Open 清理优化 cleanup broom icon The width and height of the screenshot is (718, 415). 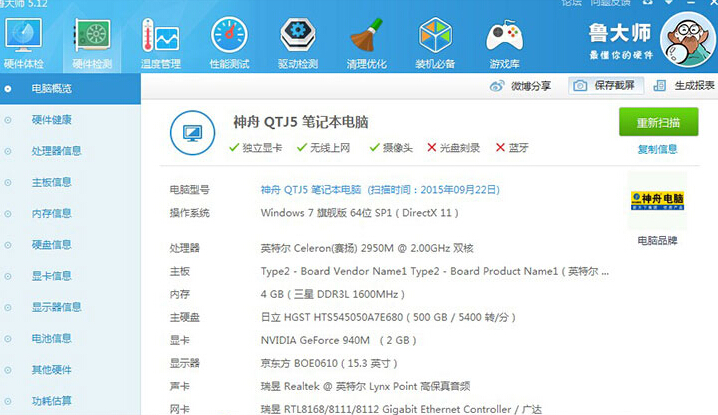367,35
